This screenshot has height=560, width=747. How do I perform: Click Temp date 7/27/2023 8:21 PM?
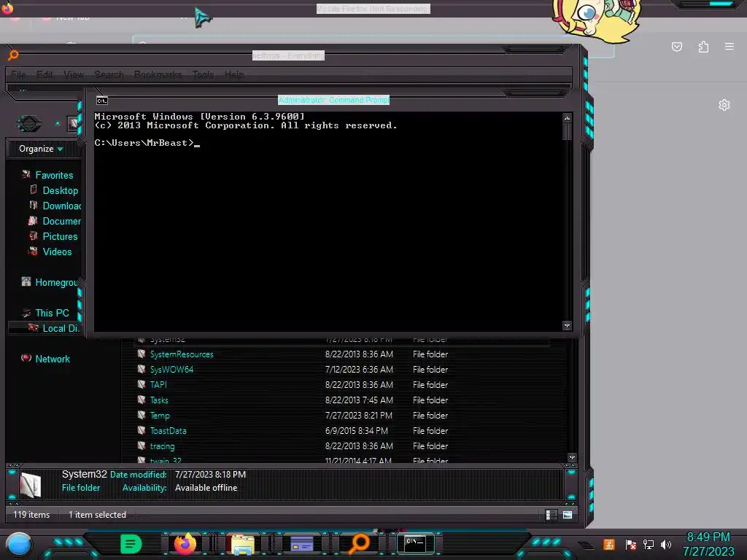click(359, 415)
